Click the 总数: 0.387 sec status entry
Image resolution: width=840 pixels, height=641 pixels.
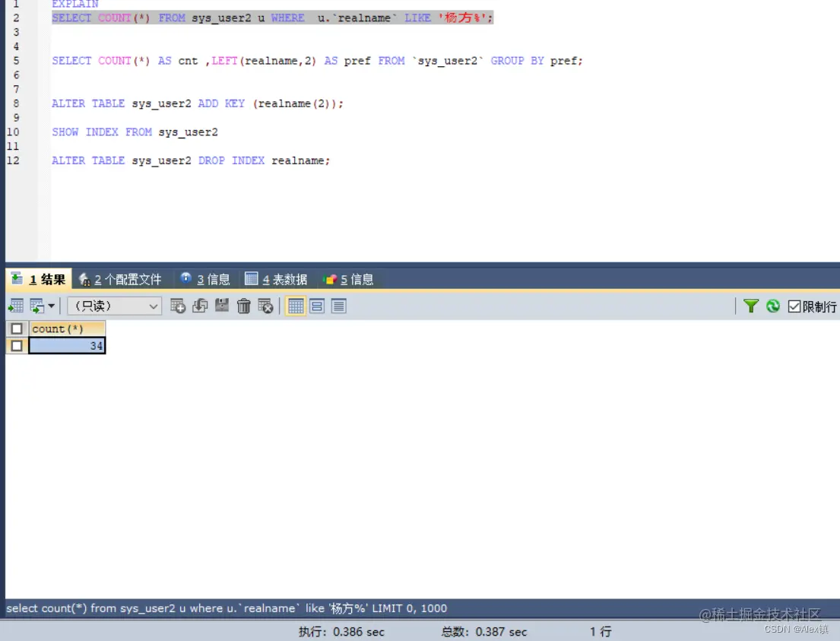click(483, 632)
